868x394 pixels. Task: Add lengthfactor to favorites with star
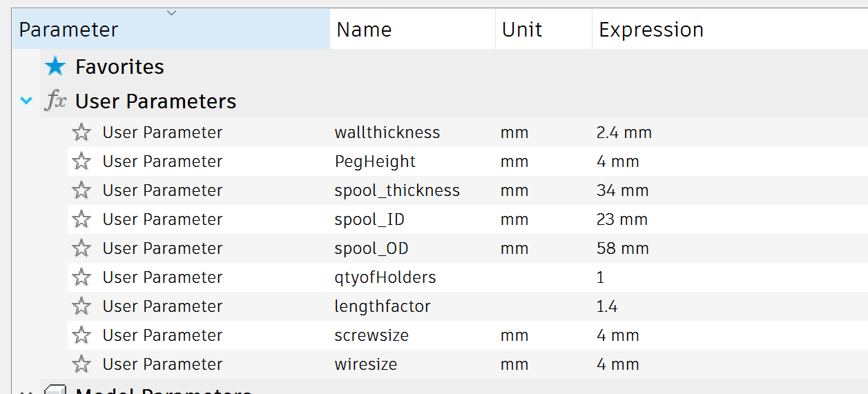81,306
